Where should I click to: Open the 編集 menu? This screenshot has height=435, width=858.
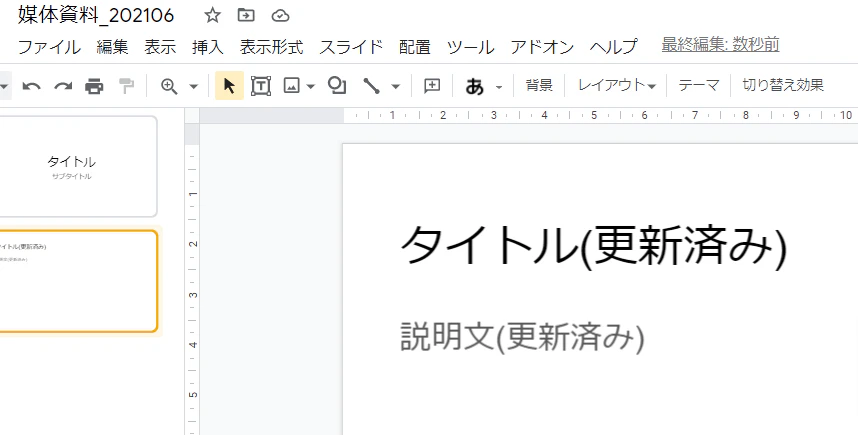click(113, 47)
